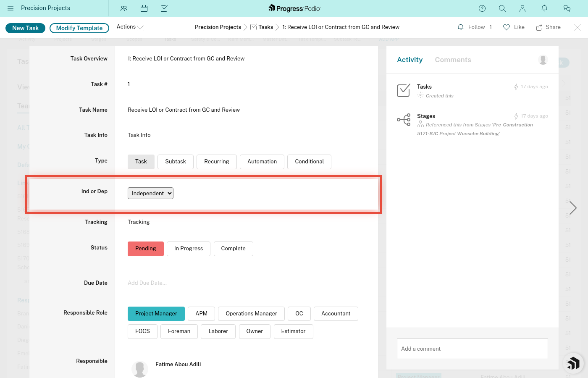Click the Modify Template button

click(x=79, y=28)
